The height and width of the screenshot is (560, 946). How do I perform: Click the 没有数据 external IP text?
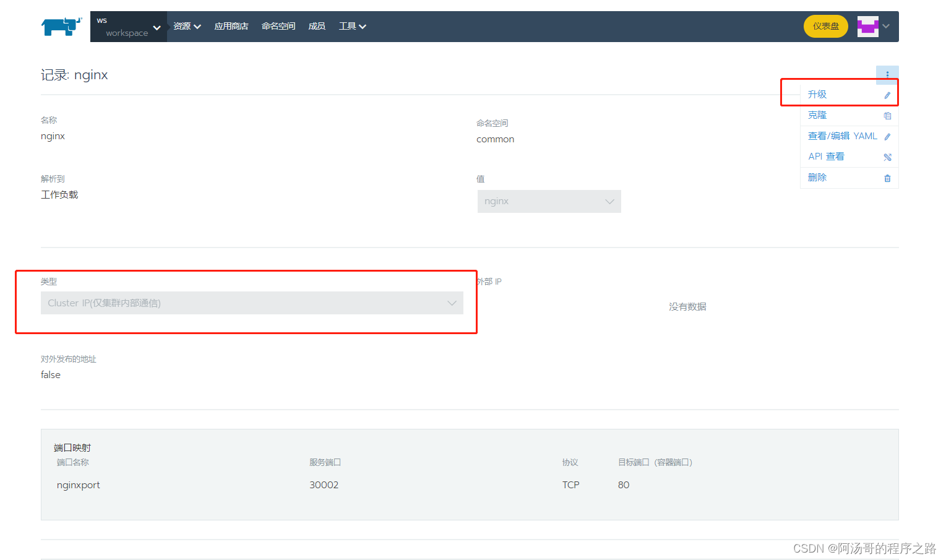[687, 307]
